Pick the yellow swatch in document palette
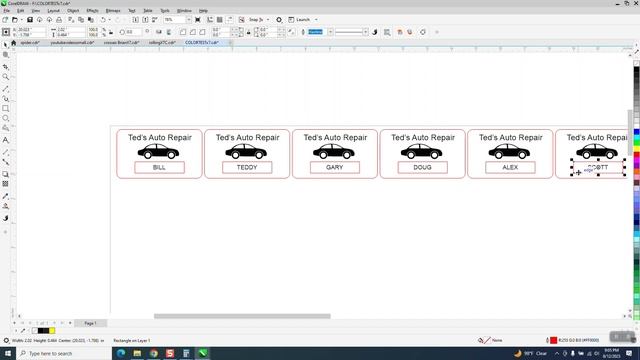Viewport: 640px width, 360px height. click(52, 331)
